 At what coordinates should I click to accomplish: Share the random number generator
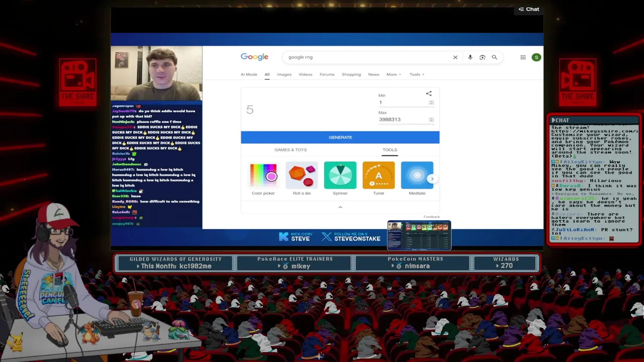(429, 94)
